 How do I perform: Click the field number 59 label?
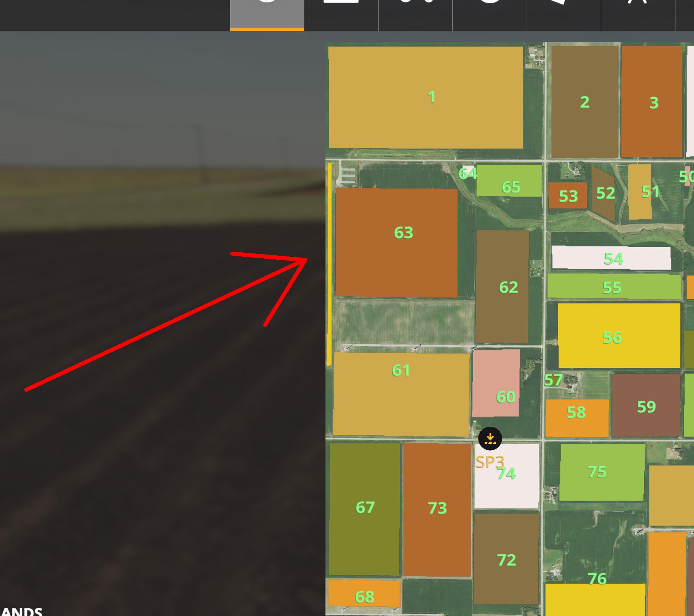pyautogui.click(x=646, y=407)
